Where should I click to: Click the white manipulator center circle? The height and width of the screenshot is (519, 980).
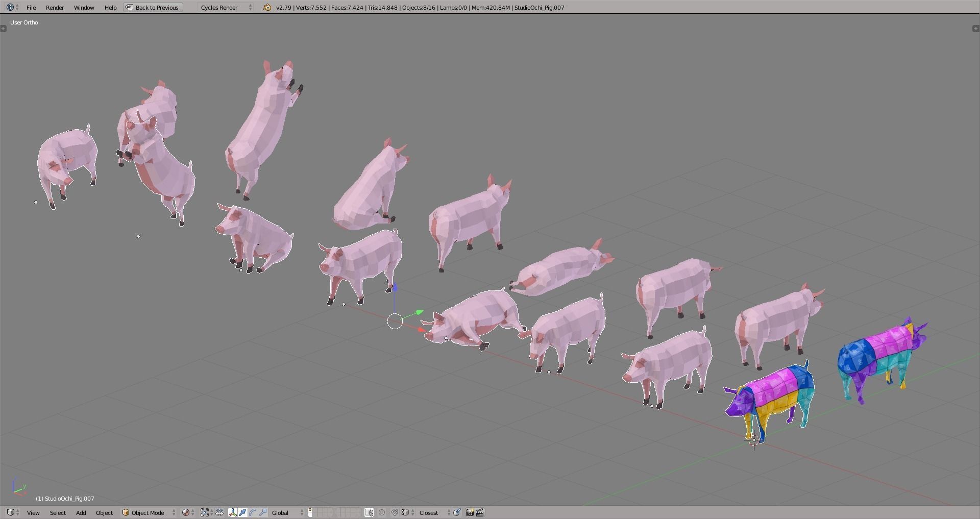pos(395,322)
